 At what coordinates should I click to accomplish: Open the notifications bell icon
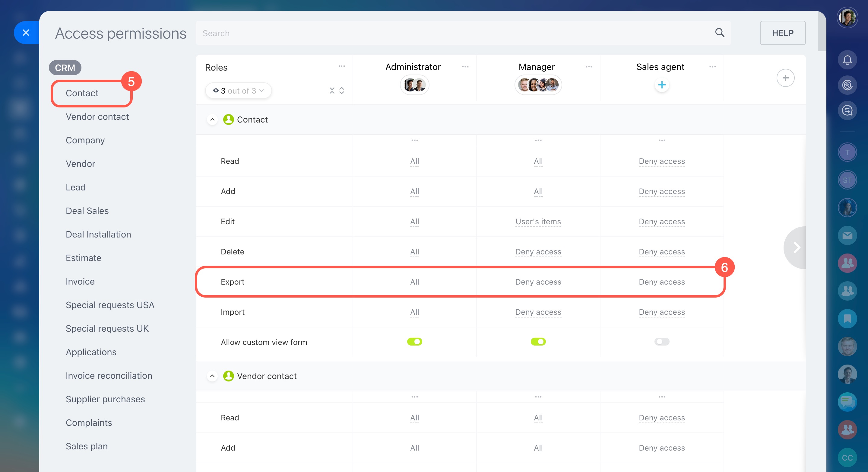[848, 59]
